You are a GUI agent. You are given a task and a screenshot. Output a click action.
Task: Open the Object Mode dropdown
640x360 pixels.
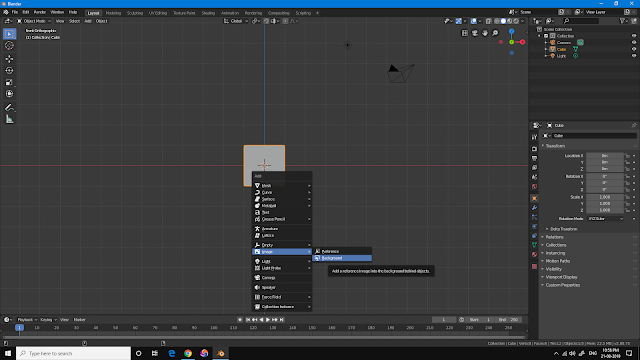point(34,21)
